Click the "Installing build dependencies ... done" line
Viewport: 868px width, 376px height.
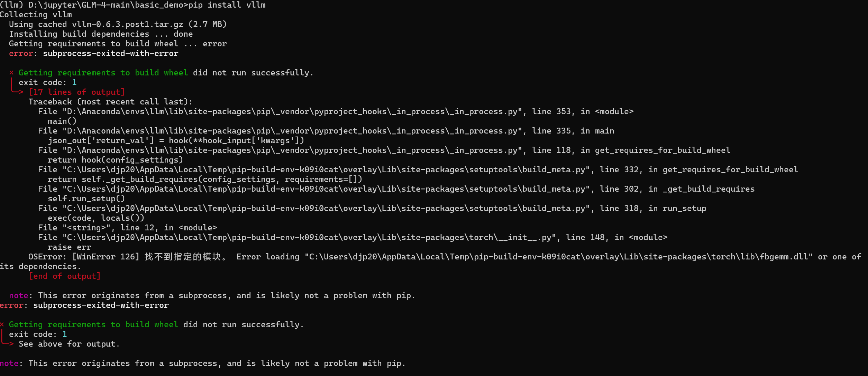pyautogui.click(x=101, y=34)
